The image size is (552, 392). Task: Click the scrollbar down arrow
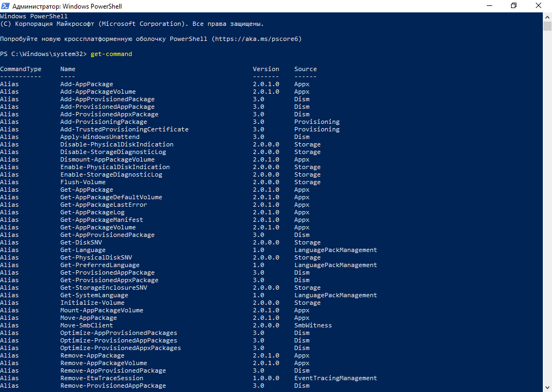547,388
